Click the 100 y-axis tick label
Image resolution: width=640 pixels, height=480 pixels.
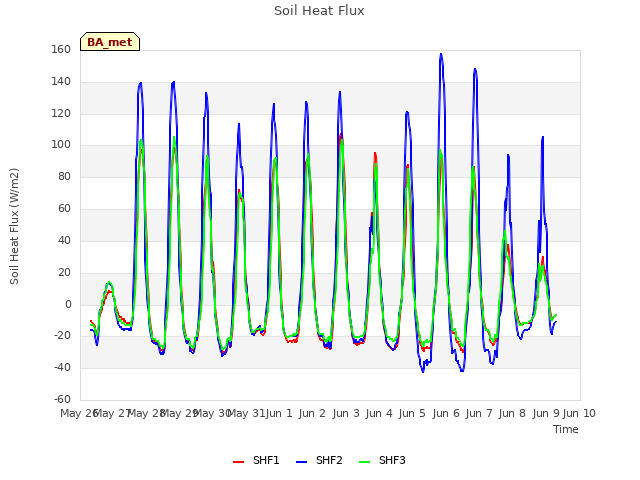coord(61,145)
